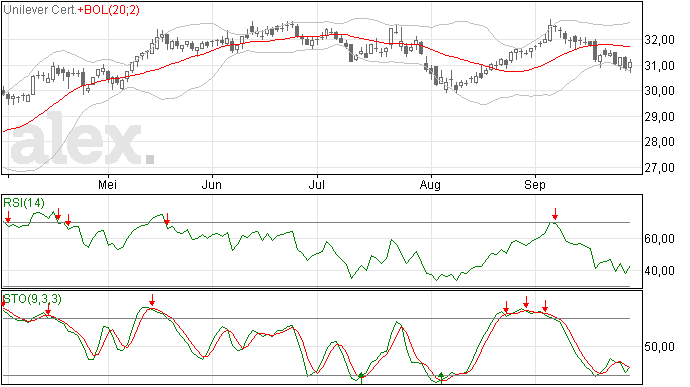Click the August green stochastic buy arrow
690x387 pixels.
[x=441, y=378]
